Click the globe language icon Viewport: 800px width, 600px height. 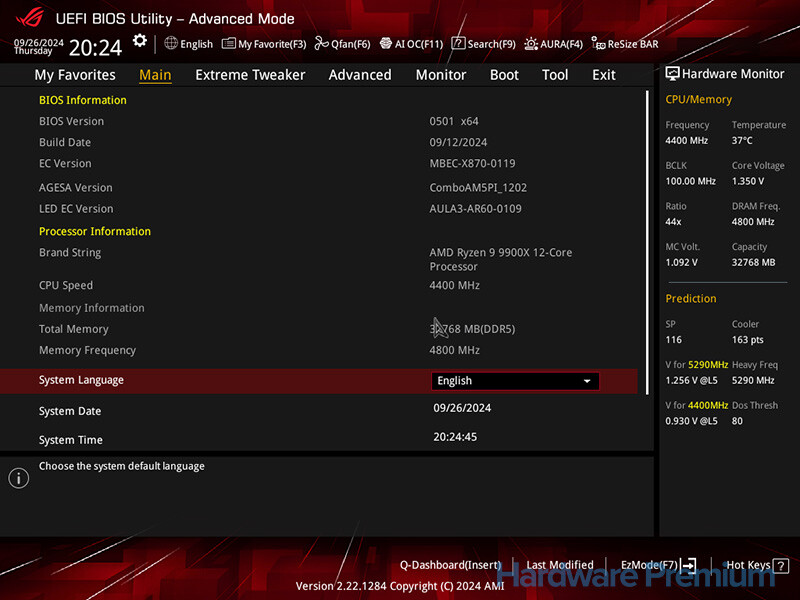(x=171, y=43)
